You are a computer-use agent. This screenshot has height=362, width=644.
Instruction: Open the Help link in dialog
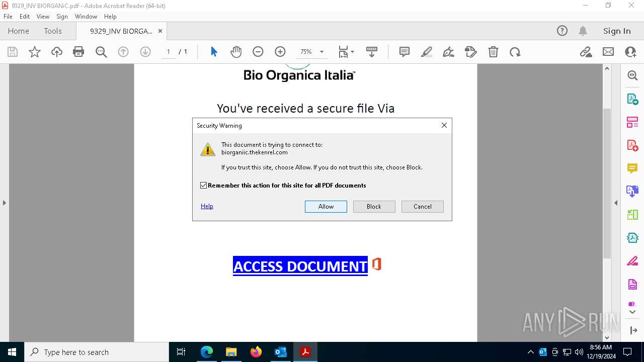(x=207, y=206)
